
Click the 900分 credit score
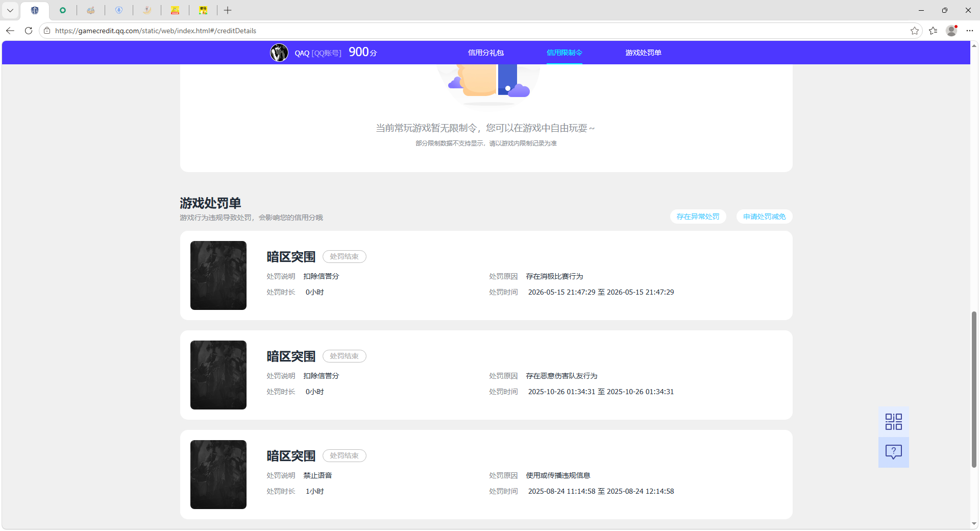click(x=363, y=52)
